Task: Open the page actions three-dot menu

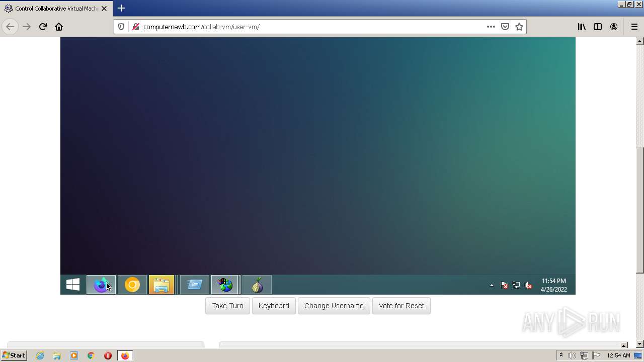Action: (x=491, y=27)
